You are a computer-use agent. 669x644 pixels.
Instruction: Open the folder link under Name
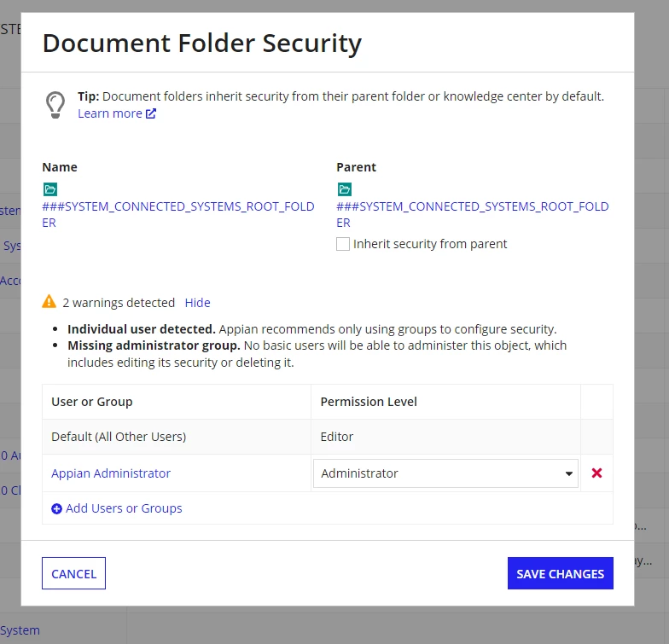177,215
